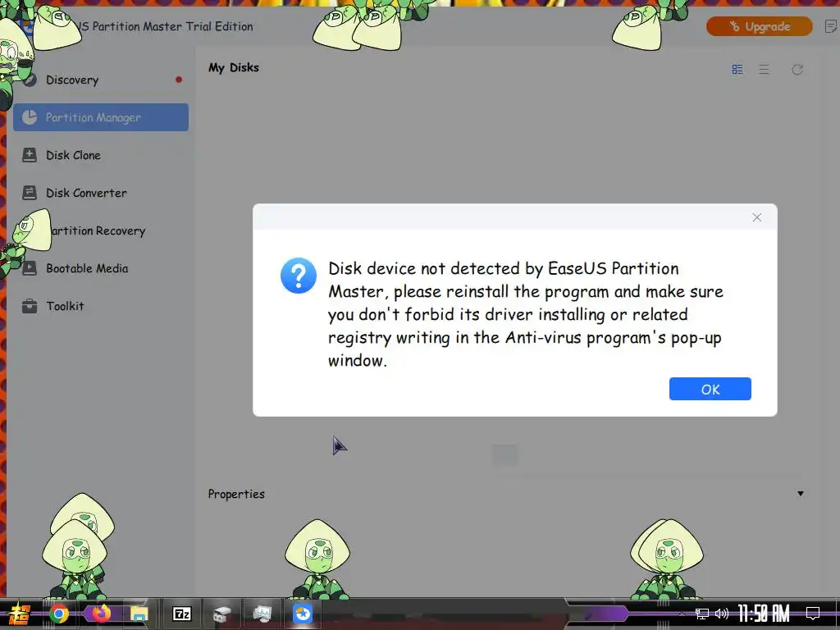The image size is (840, 630).
Task: Select Partition Manager in the sidebar
Action: (101, 117)
